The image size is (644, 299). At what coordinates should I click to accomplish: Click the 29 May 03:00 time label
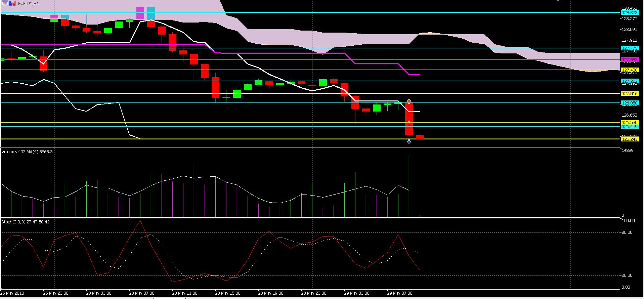tap(357, 293)
